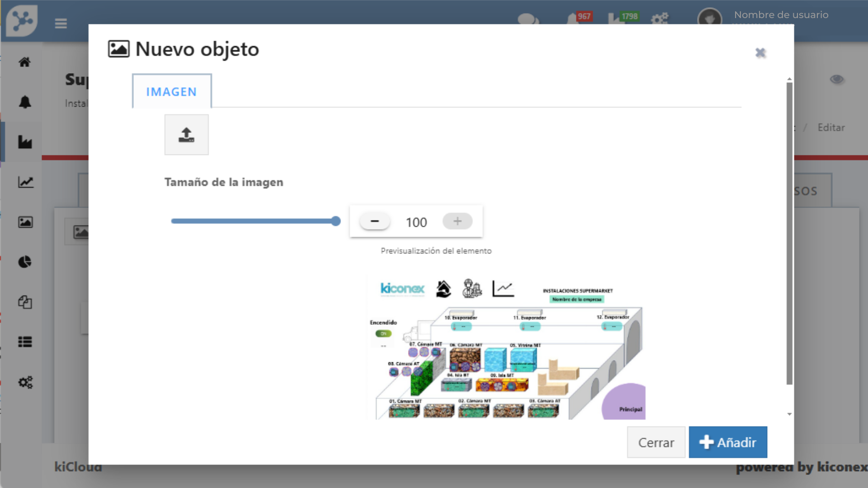Open the home icon in sidebar
The width and height of the screenshot is (868, 488).
[x=25, y=62]
